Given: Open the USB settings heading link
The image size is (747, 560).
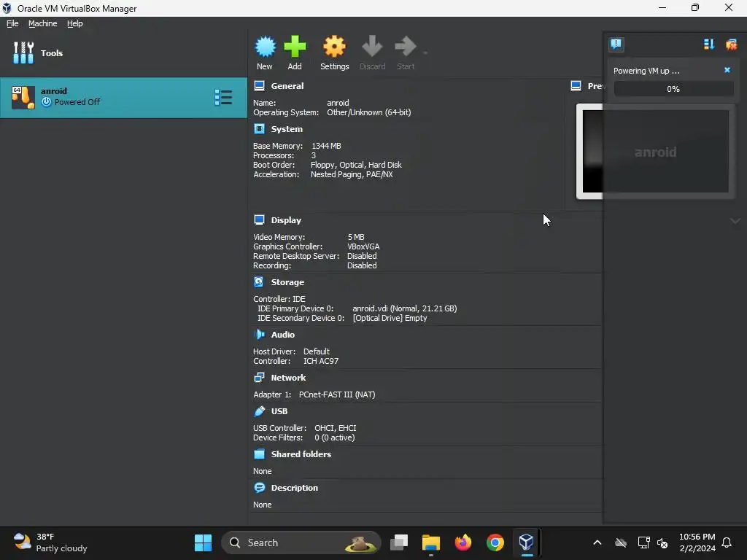Looking at the screenshot, I should pos(279,411).
